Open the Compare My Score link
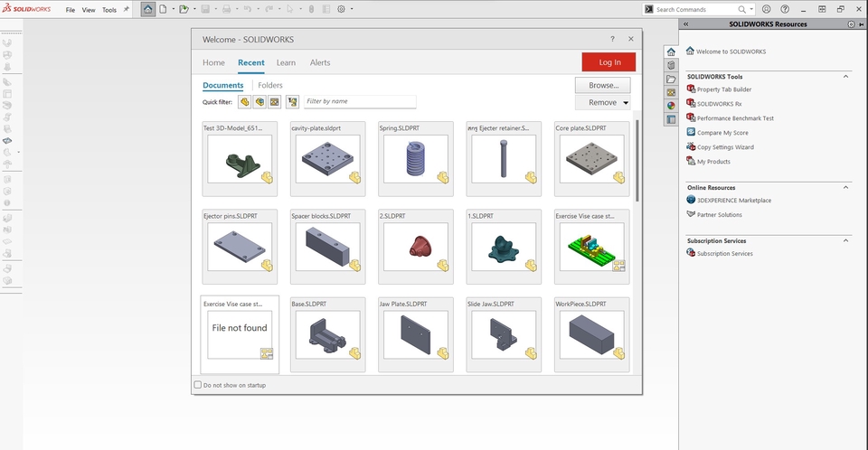The image size is (868, 450). (722, 133)
